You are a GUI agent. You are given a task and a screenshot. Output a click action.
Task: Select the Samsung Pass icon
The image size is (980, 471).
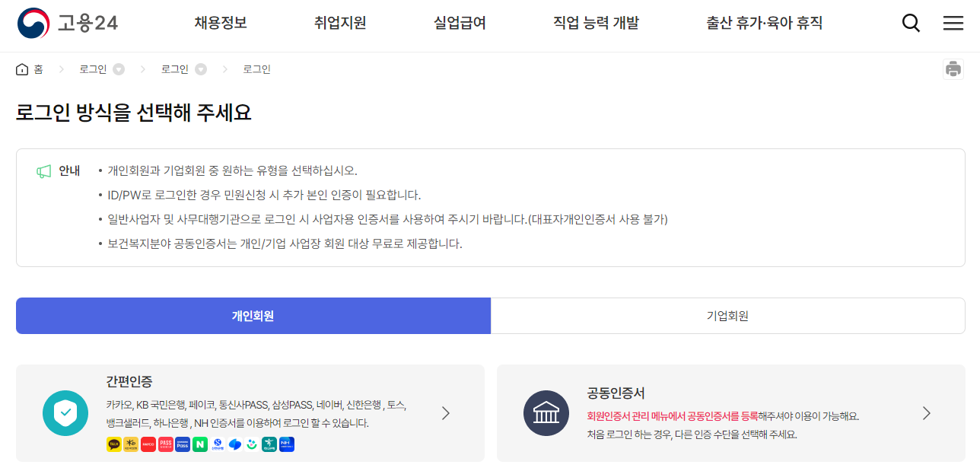183,444
